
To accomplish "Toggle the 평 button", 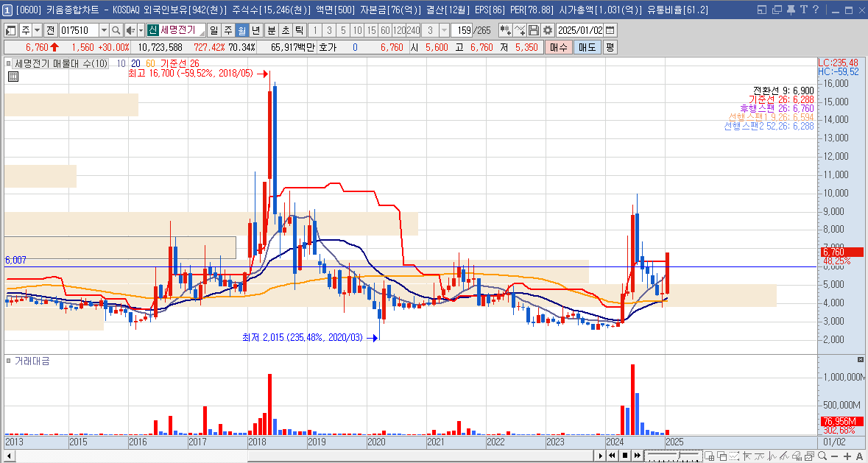I will tap(610, 48).
